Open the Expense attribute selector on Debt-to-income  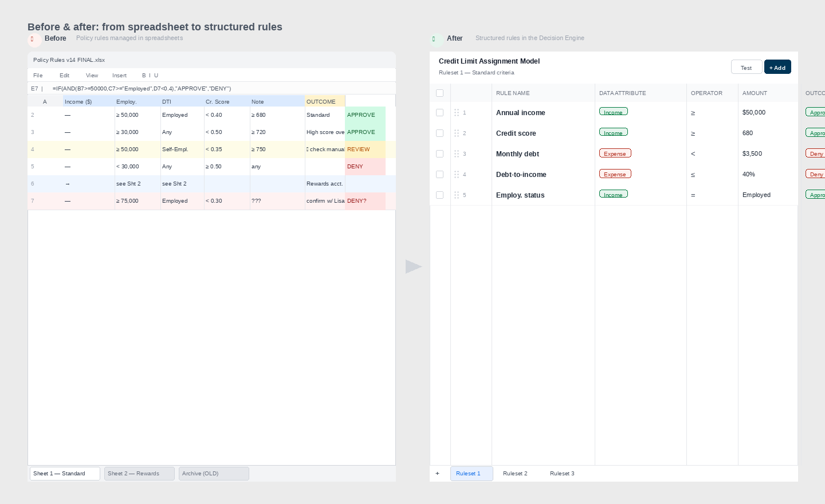click(615, 174)
